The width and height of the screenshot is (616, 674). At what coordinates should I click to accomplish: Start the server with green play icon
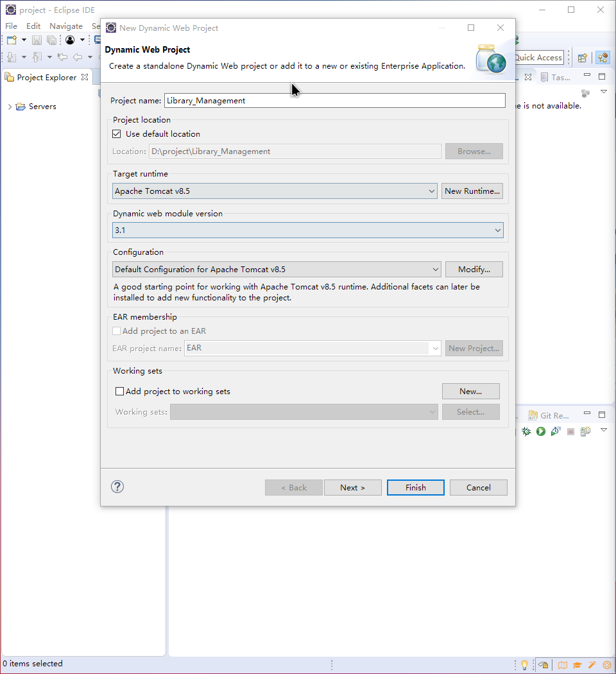[541, 431]
